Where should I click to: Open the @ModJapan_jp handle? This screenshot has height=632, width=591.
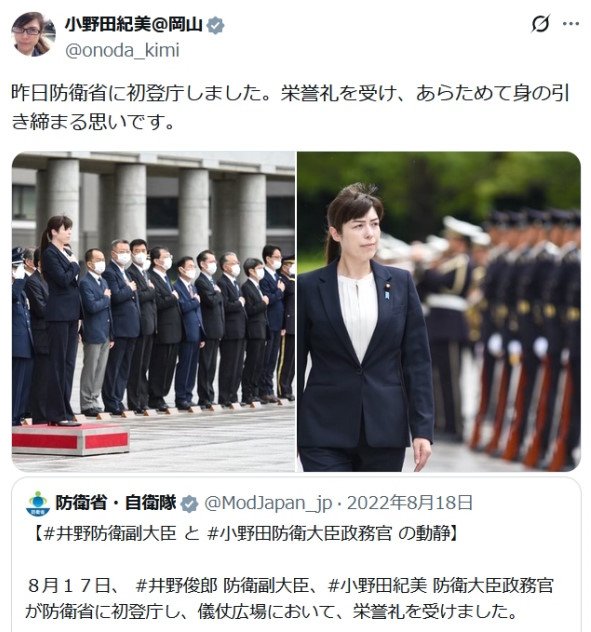click(x=268, y=503)
